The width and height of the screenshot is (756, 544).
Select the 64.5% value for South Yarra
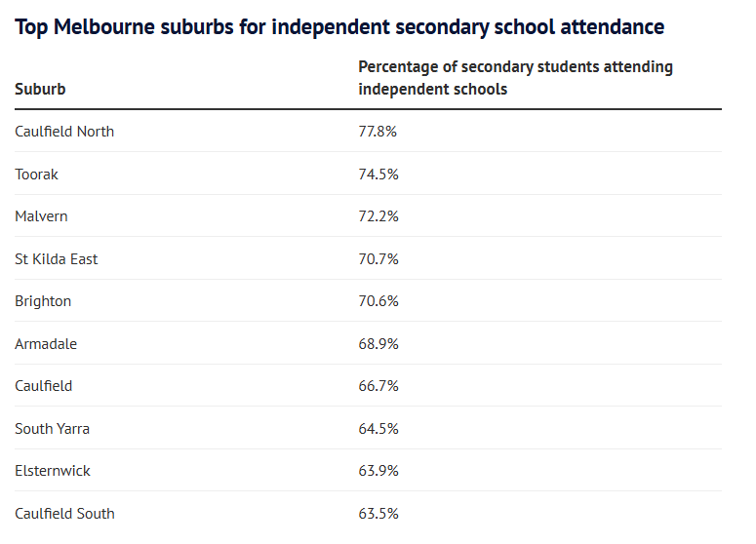[x=378, y=428]
